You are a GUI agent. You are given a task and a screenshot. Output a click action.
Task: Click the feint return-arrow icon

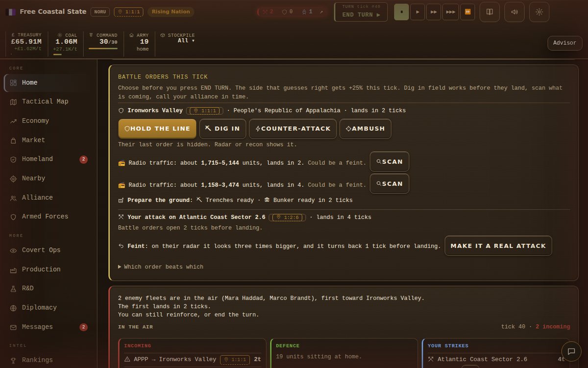(x=121, y=246)
